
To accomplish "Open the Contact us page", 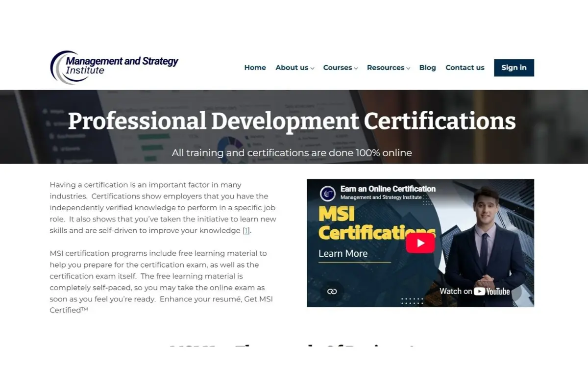I will [465, 68].
